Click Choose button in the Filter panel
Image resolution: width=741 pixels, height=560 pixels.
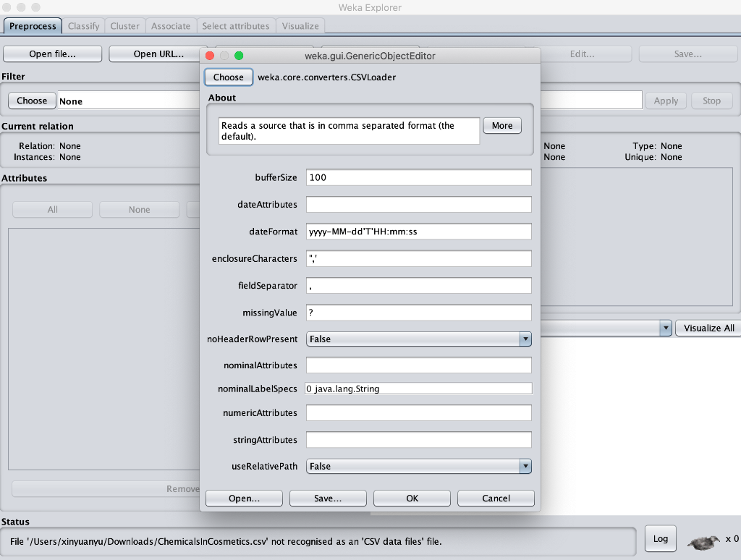pos(32,101)
